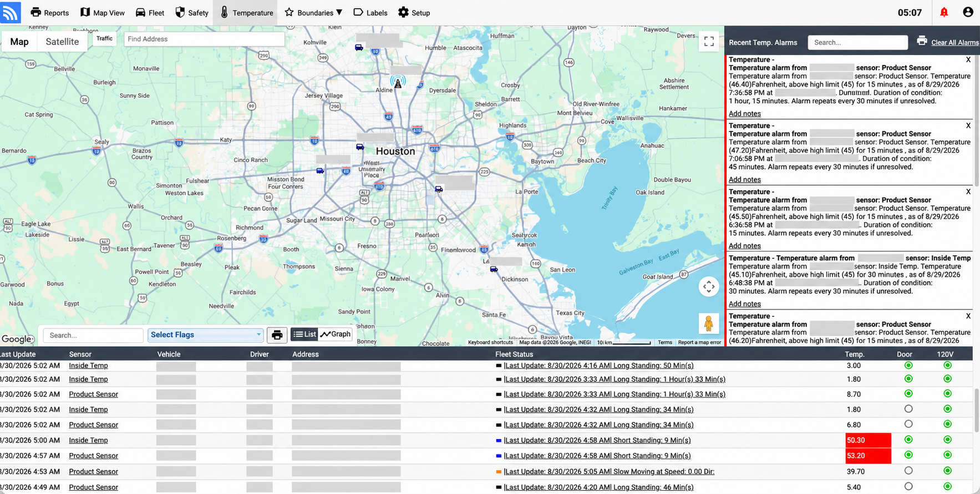Toggle Labels on map

pyautogui.click(x=370, y=12)
